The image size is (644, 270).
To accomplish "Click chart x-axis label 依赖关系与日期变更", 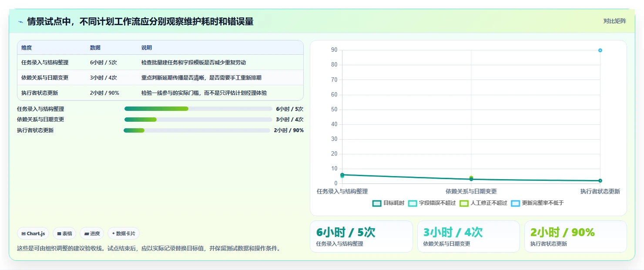I will 471,191.
